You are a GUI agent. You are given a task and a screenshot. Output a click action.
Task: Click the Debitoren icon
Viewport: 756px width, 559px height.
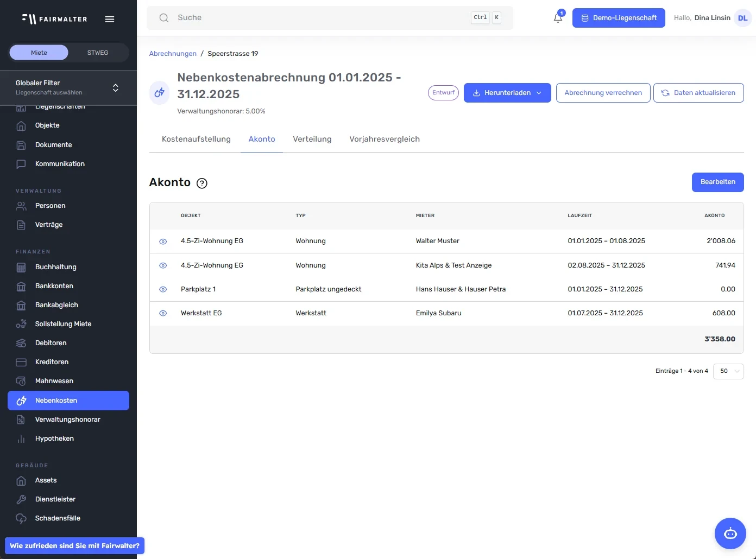[x=21, y=343]
